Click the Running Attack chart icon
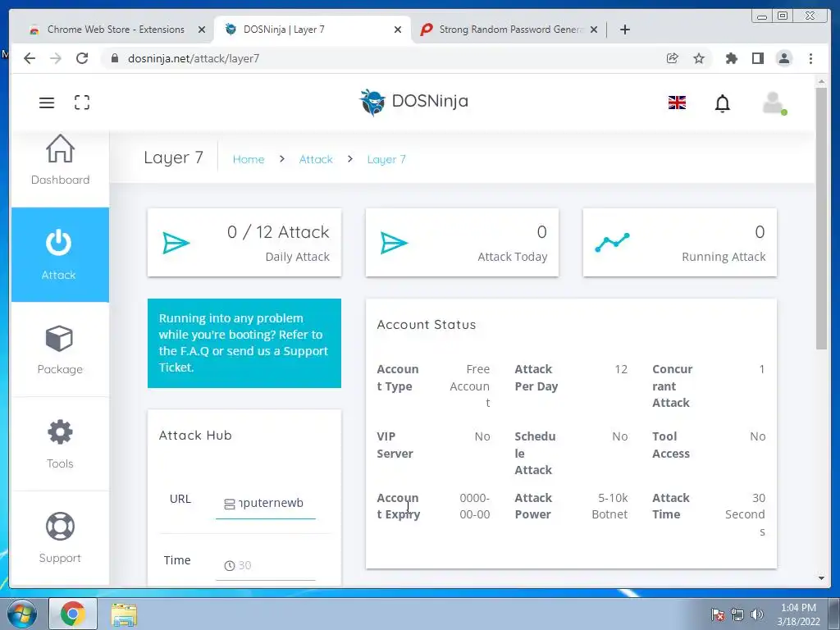 tap(612, 242)
